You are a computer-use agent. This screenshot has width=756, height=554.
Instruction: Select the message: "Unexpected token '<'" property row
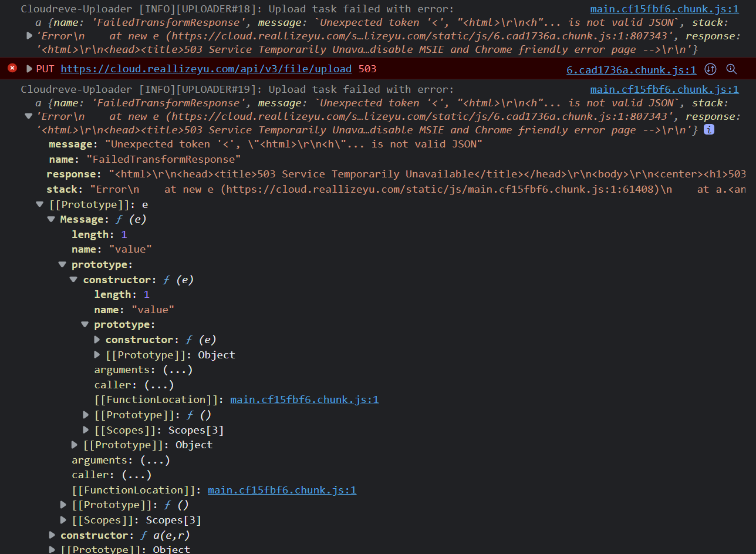click(265, 144)
